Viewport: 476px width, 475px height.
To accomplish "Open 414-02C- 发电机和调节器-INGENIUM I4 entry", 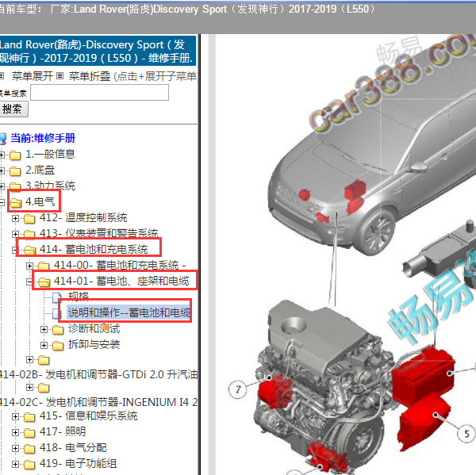I will click(x=98, y=403).
